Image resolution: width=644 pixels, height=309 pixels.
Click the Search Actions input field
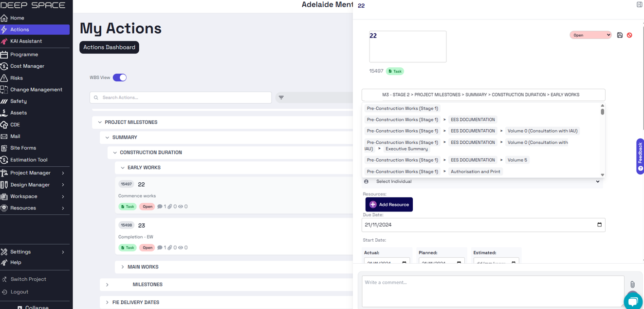(x=181, y=97)
